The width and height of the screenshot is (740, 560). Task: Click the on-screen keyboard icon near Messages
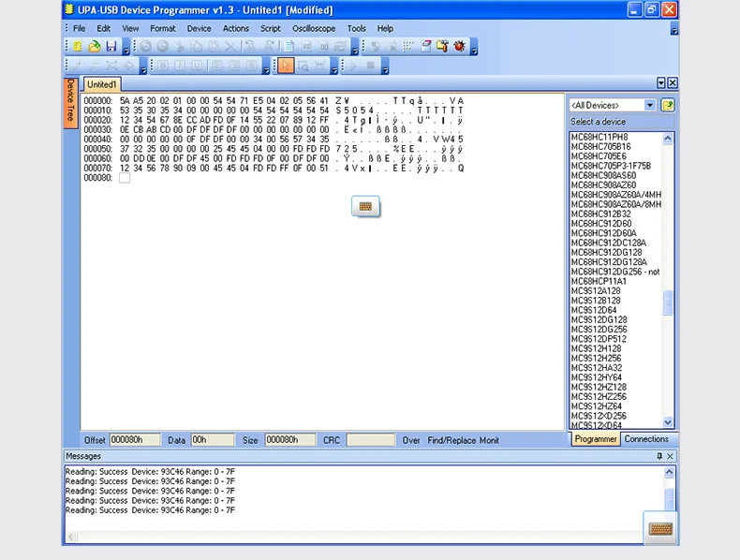pos(660,529)
